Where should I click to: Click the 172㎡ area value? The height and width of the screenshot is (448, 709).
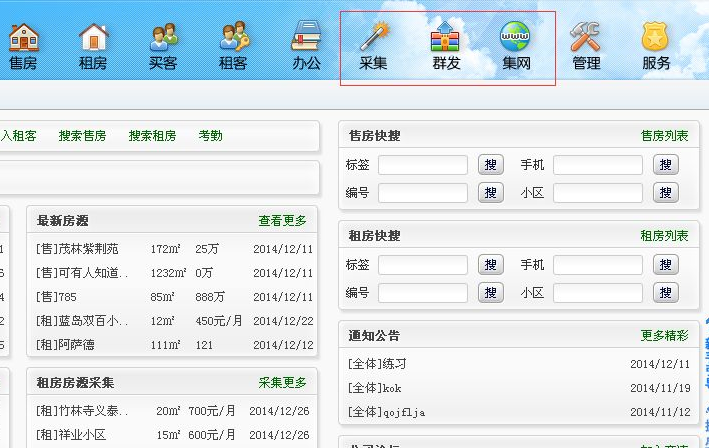click(165, 249)
